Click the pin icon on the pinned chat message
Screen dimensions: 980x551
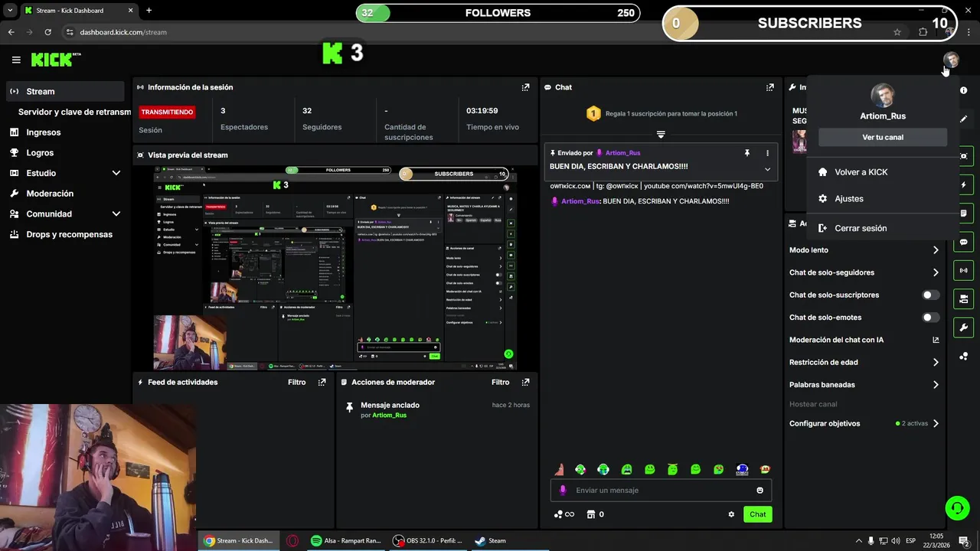click(747, 153)
